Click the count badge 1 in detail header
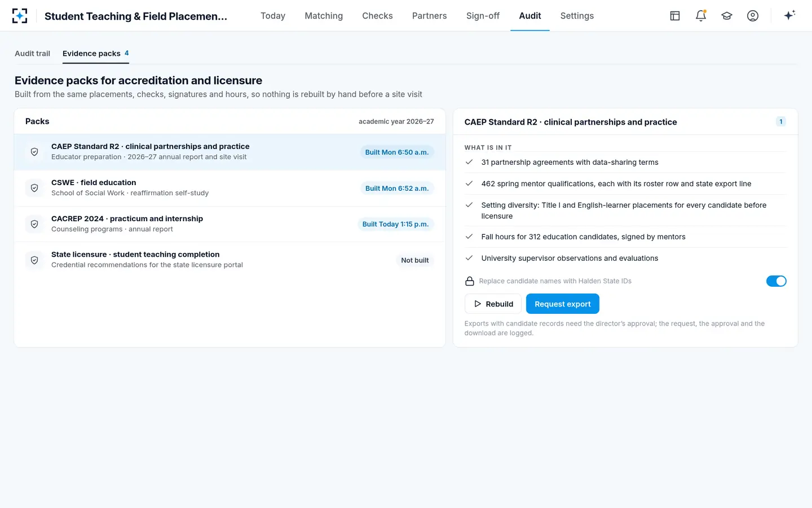 781,121
